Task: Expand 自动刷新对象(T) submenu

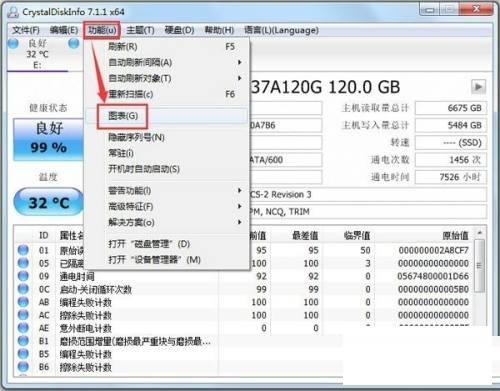Action: coord(167,78)
